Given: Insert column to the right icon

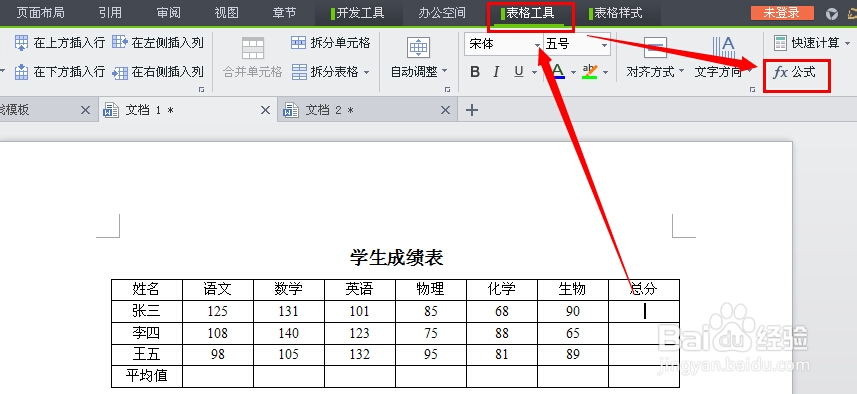Looking at the screenshot, I should pos(120,72).
